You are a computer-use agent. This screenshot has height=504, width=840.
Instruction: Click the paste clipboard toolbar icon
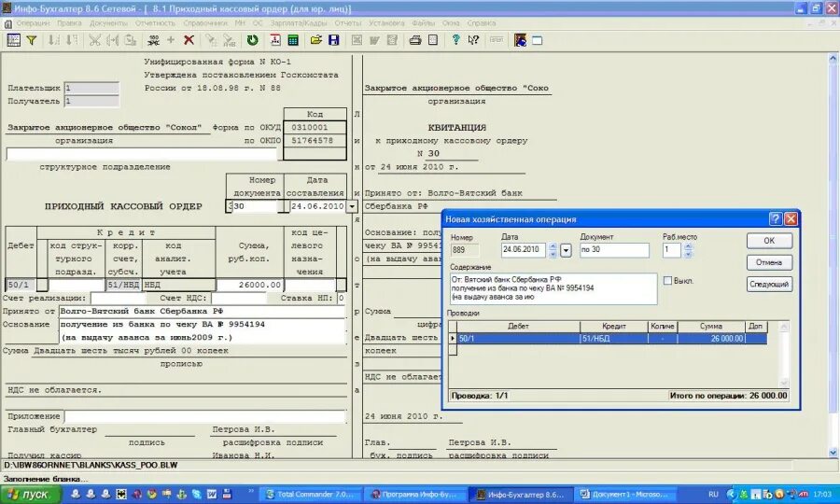(130, 40)
